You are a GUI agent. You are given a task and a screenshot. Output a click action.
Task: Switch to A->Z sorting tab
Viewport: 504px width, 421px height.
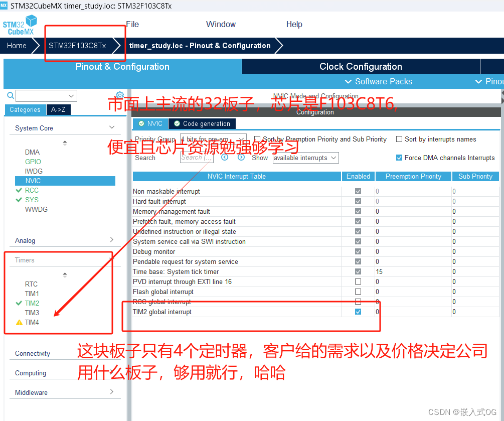click(58, 109)
